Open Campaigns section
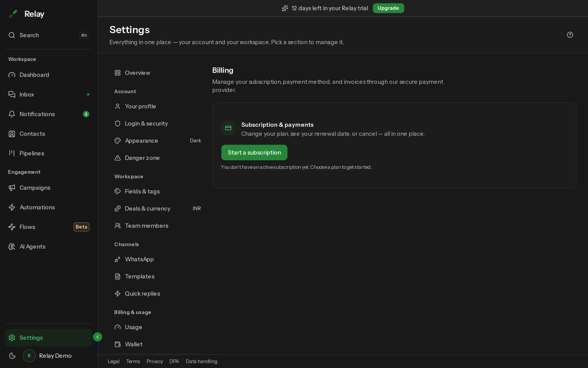Screen dimensions: 588x368 pyautogui.click(x=49, y=188)
